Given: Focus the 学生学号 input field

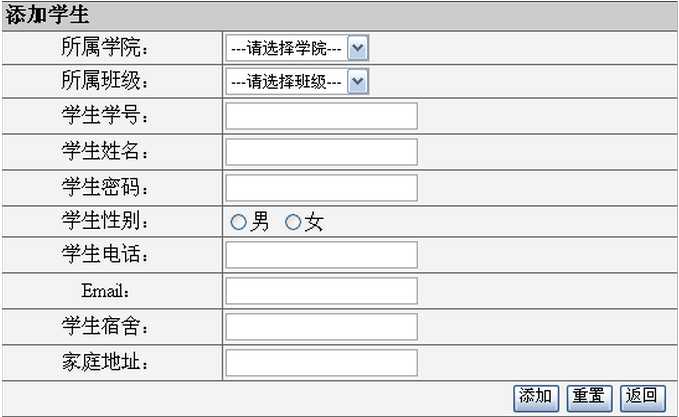Looking at the screenshot, I should [x=321, y=116].
